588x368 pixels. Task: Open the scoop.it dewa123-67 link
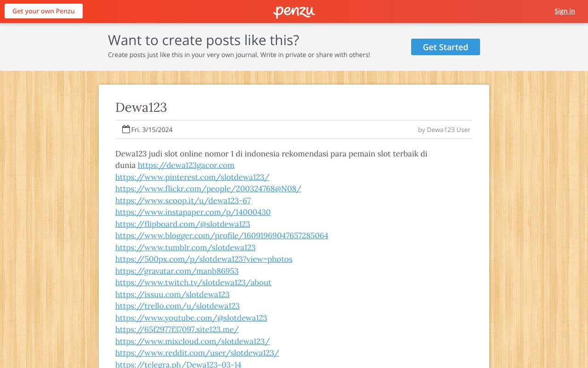click(x=183, y=201)
